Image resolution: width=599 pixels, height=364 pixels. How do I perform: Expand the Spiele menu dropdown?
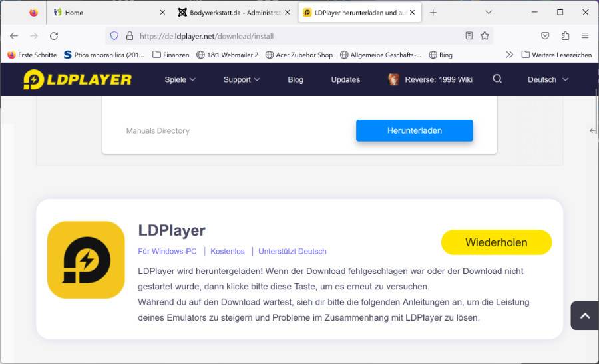(180, 79)
